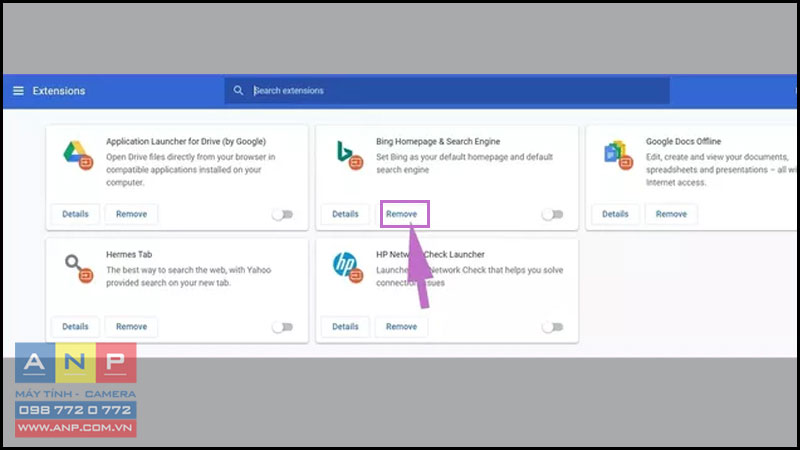Open the Extensions hamburger menu
Viewport: 800px width, 450px height.
[x=18, y=91]
